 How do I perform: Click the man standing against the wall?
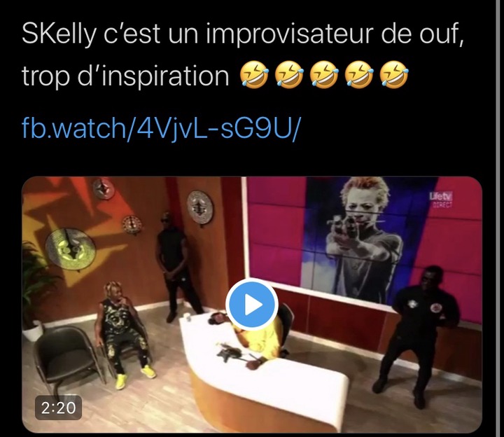tap(175, 267)
